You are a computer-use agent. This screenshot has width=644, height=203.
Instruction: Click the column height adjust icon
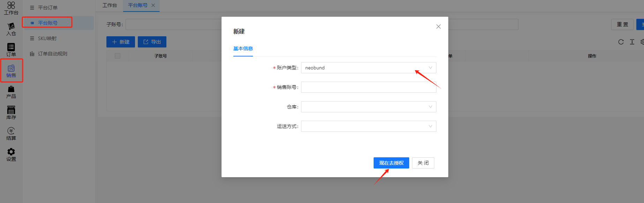tap(632, 42)
